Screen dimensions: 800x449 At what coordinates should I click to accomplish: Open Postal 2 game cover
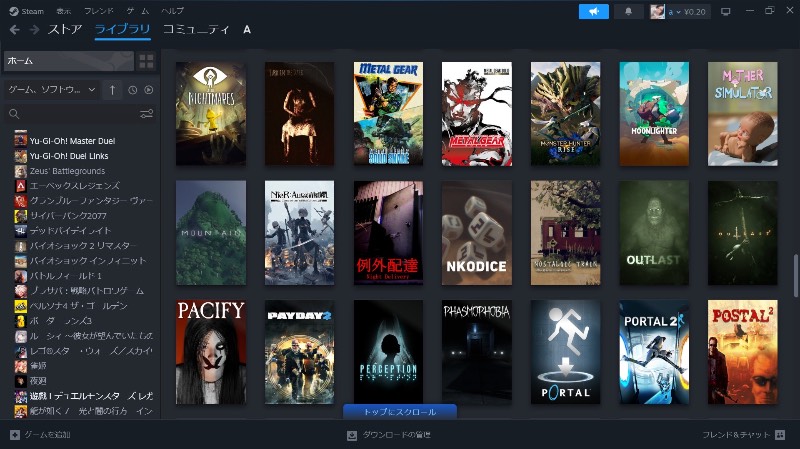[x=743, y=352]
